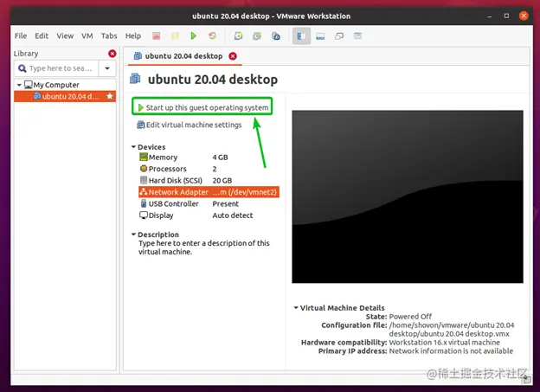
Task: Click the Present USB controller value
Action: 225,203
